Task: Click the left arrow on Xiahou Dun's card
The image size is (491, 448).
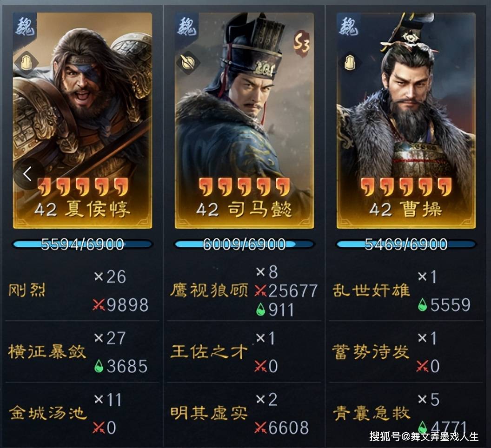Action: pyautogui.click(x=27, y=174)
